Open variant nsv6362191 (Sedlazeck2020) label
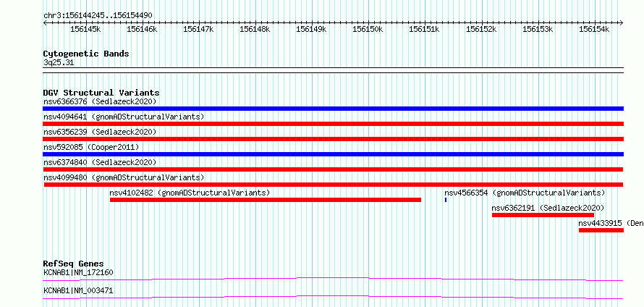The image size is (644, 307). [x=548, y=208]
